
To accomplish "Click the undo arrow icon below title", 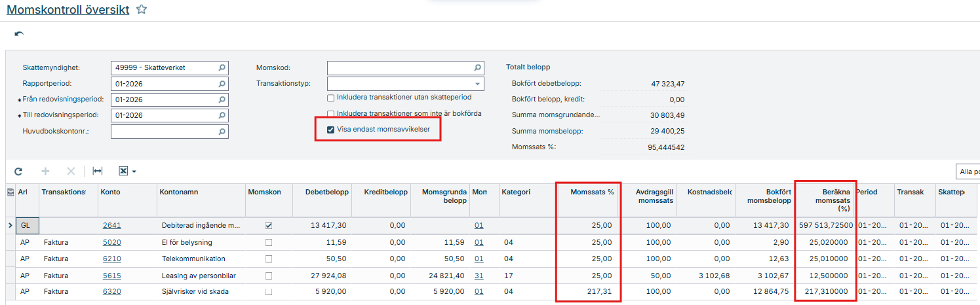I will click(19, 34).
